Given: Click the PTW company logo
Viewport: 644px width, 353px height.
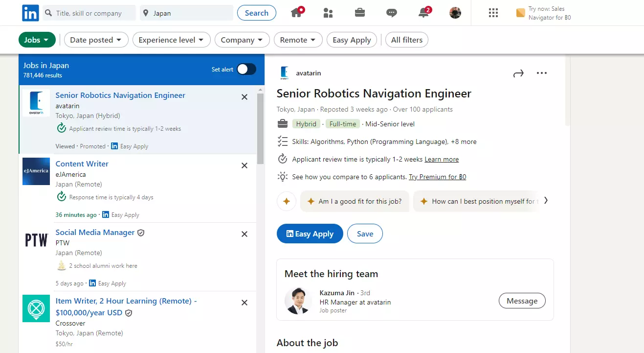Looking at the screenshot, I should [x=36, y=240].
